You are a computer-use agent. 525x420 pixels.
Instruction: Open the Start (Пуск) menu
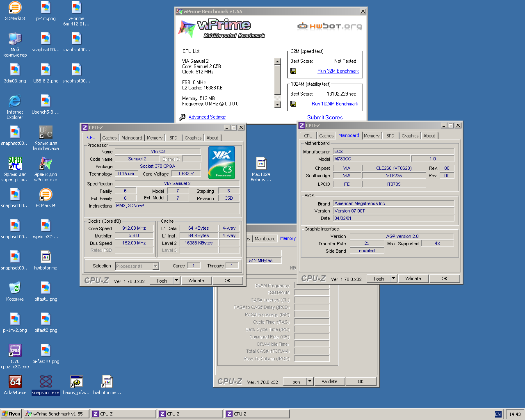(11, 414)
